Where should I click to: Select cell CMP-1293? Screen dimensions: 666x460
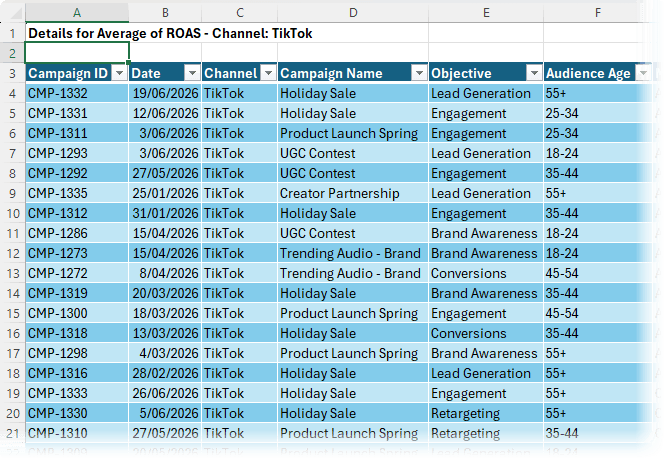[77, 153]
